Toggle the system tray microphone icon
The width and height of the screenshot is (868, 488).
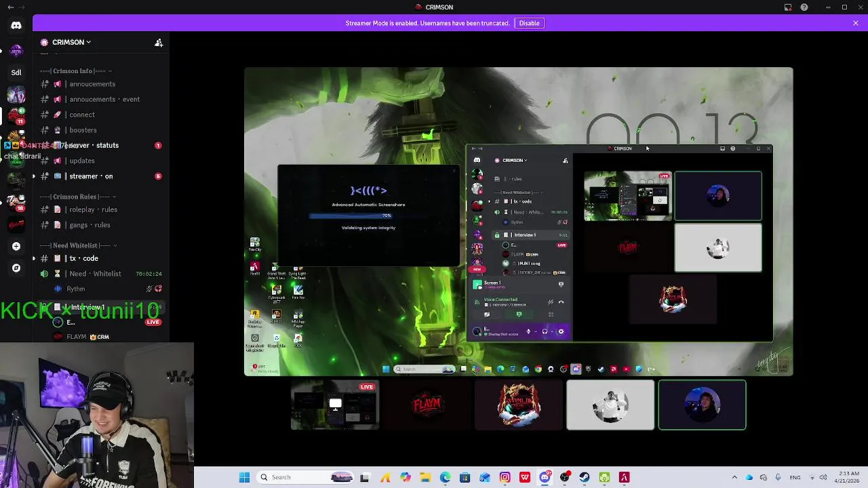point(778,477)
